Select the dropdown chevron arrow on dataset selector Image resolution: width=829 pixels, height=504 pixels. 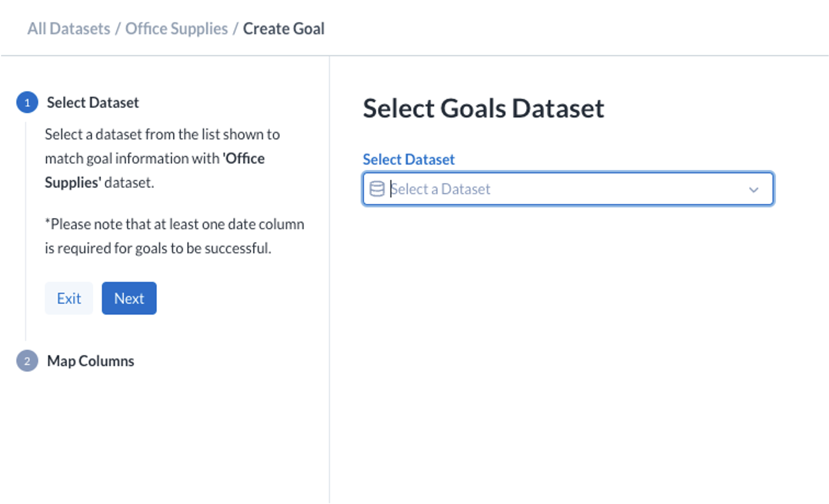[x=754, y=189]
